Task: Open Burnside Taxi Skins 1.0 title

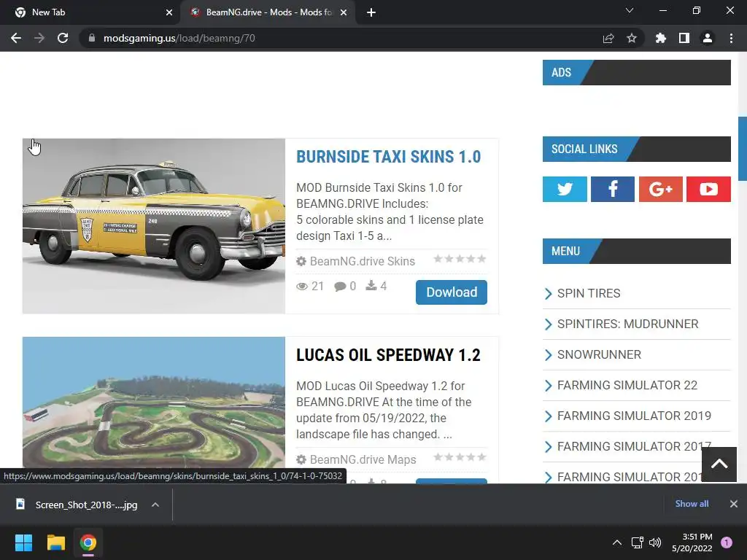Action: (388, 157)
